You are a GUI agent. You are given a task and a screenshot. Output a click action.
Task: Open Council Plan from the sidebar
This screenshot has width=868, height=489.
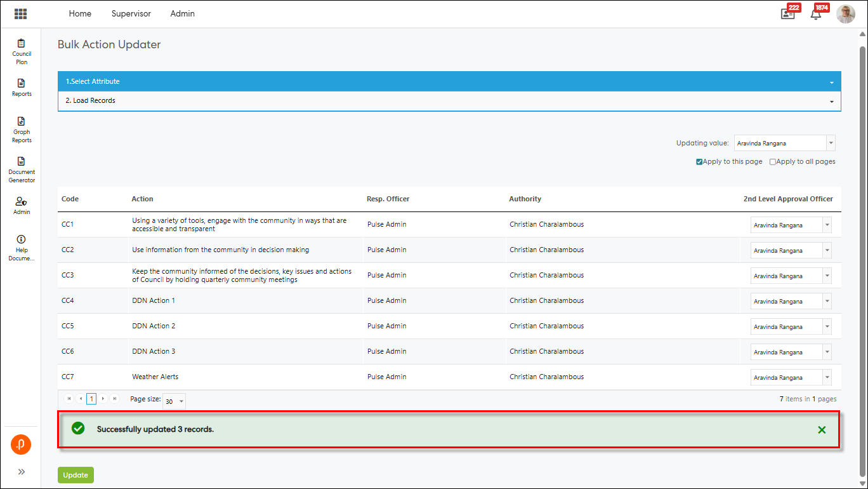point(22,51)
